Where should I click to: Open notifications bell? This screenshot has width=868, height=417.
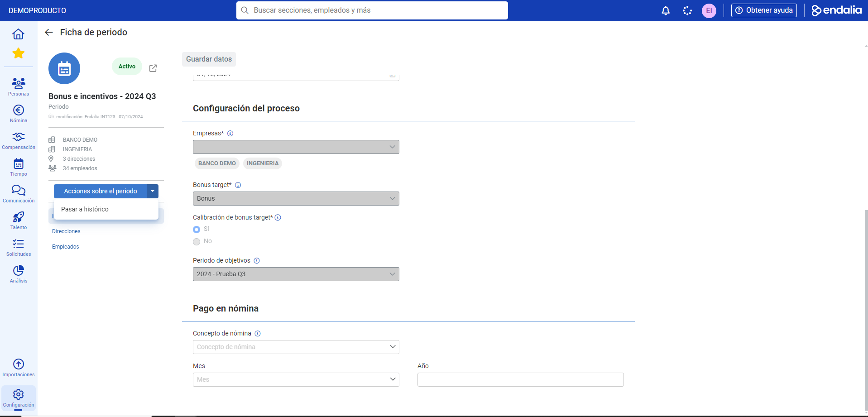[x=666, y=10]
